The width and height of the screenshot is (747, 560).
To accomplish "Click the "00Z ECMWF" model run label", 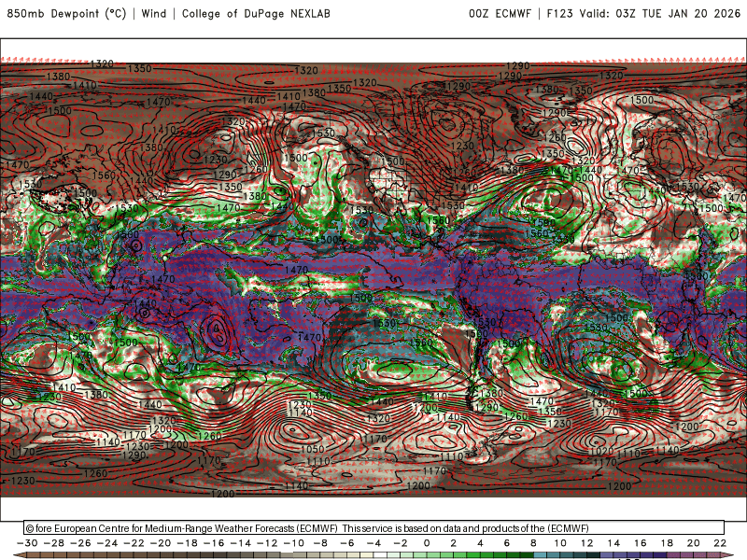I will [x=500, y=13].
